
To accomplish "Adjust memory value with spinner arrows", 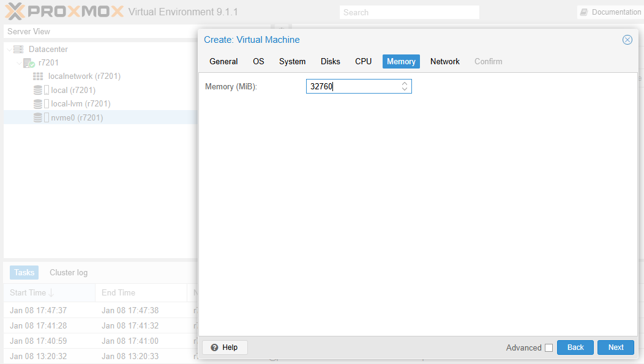I will (x=405, y=86).
